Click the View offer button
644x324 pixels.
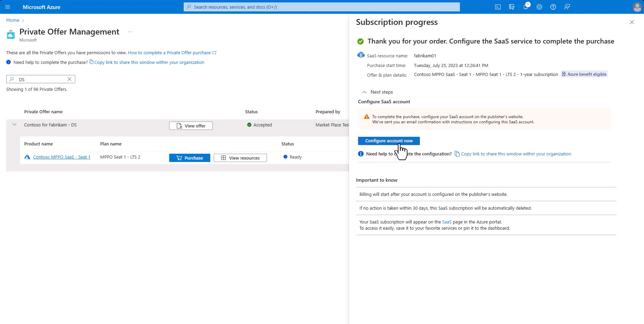tap(191, 126)
